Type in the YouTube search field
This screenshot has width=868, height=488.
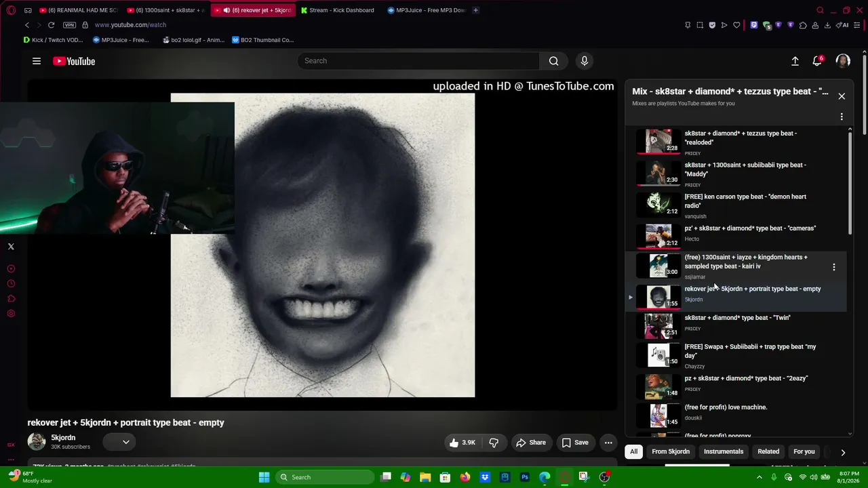coord(418,61)
